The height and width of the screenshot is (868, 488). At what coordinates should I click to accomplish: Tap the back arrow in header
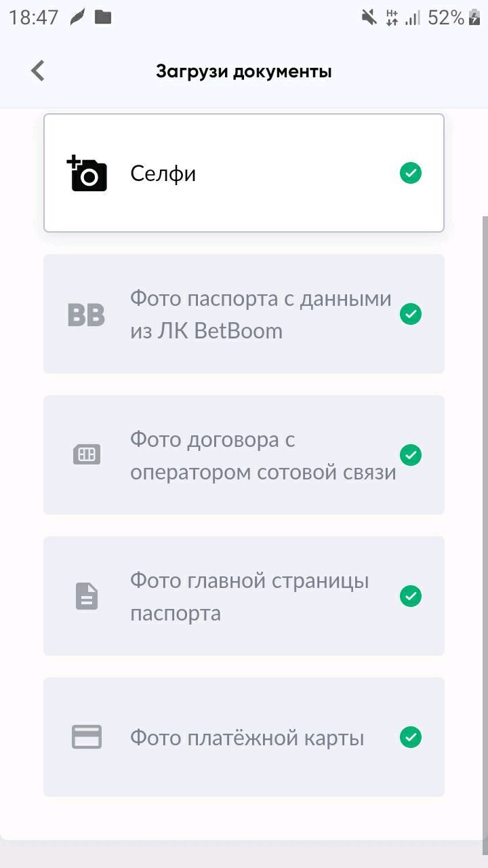pos(38,71)
